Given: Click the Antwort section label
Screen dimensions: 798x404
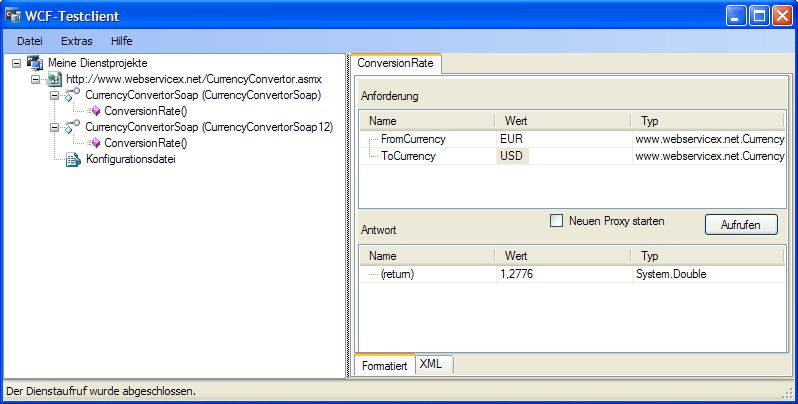Looking at the screenshot, I should (378, 230).
